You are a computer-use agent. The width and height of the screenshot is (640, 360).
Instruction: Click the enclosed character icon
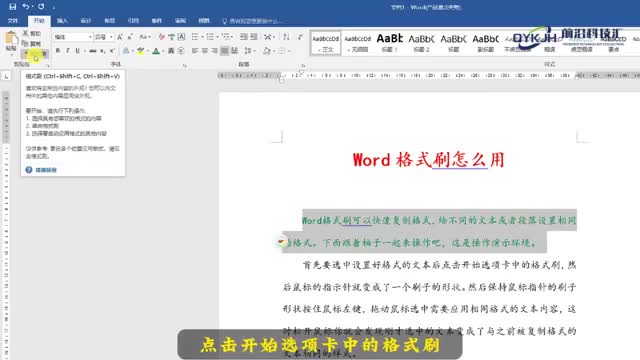coord(181,51)
